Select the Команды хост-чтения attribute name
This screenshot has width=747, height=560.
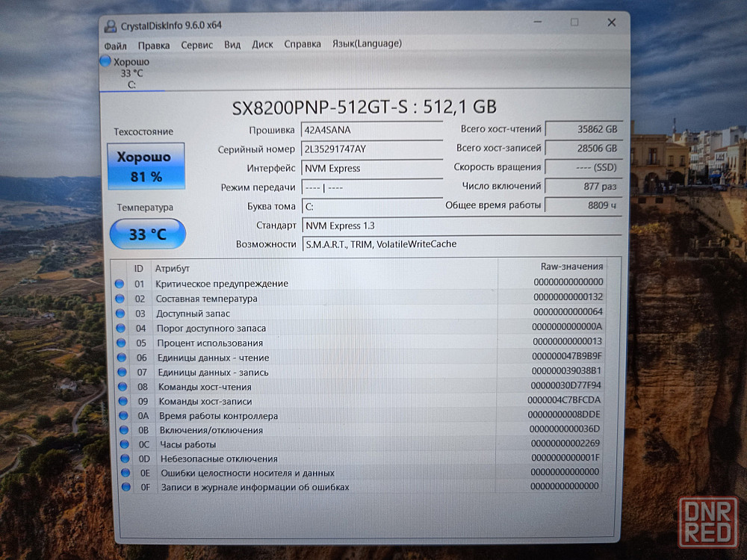pos(205,387)
